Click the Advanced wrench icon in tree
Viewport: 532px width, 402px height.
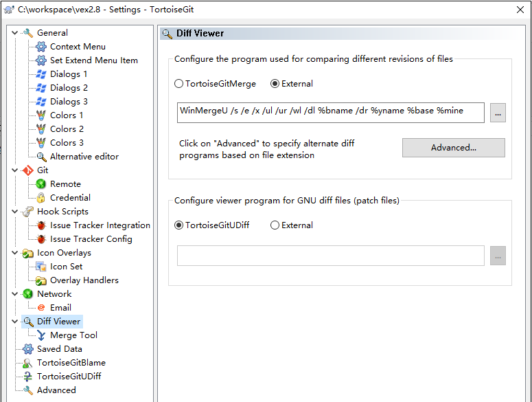(28, 390)
